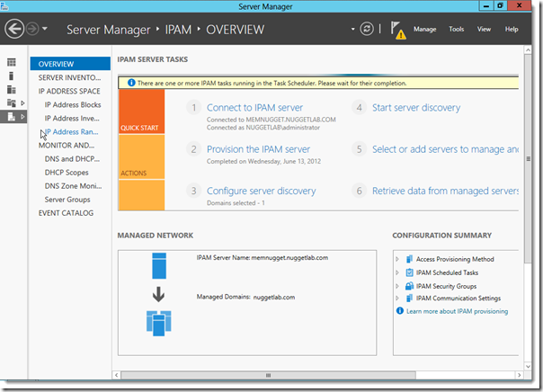Image resolution: width=543 pixels, height=392 pixels.
Task: Select the Dashboard icon in left rail
Action: tap(12, 62)
